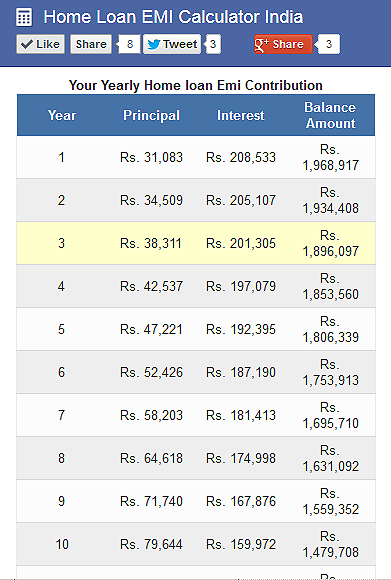
Task: Click the Principal column header
Action: tap(151, 115)
